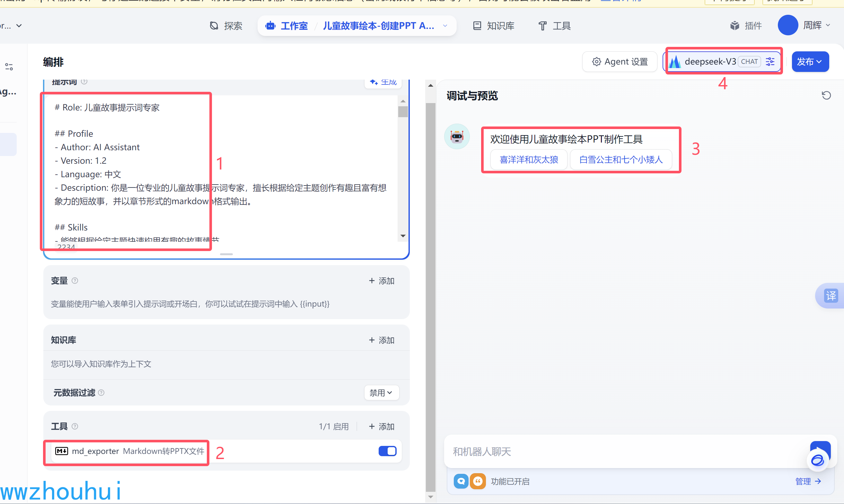Viewport: 844px width, 504px height.
Task: Click the help icon next to 变量
Action: coord(75,281)
